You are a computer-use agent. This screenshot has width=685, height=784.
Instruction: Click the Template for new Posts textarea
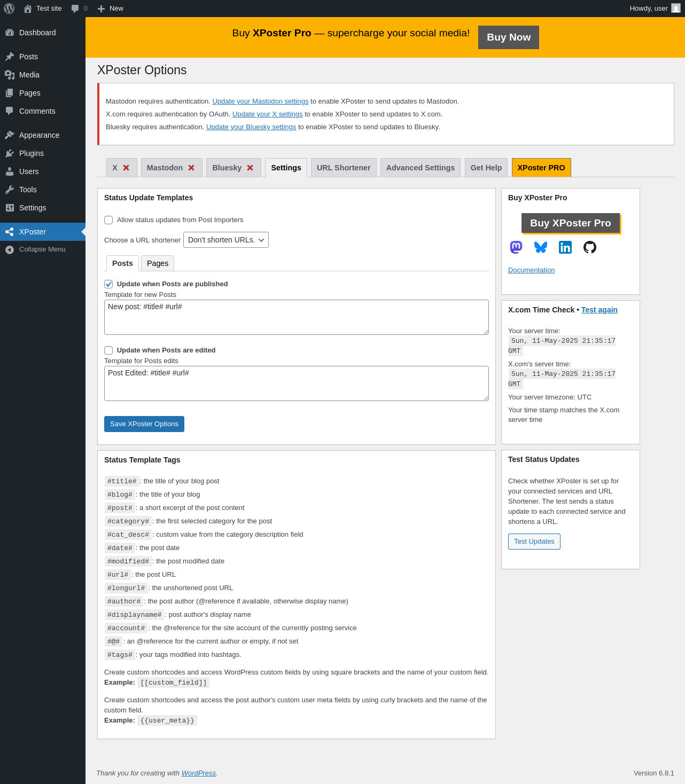pyautogui.click(x=297, y=317)
